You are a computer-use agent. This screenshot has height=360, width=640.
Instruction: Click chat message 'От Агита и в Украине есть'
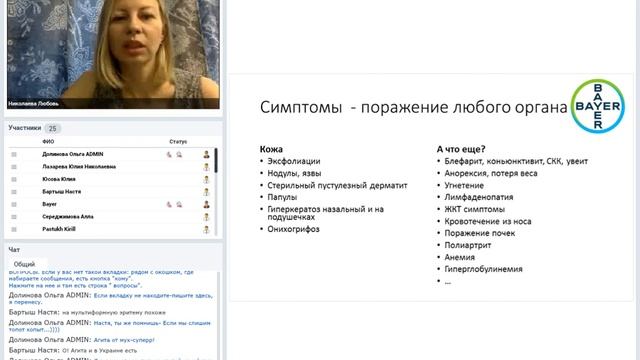(x=100, y=351)
